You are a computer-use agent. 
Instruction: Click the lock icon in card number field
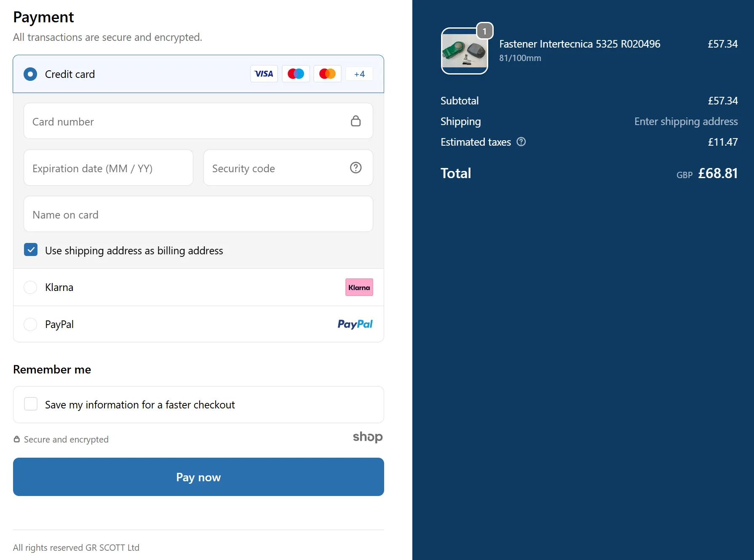pos(356,121)
